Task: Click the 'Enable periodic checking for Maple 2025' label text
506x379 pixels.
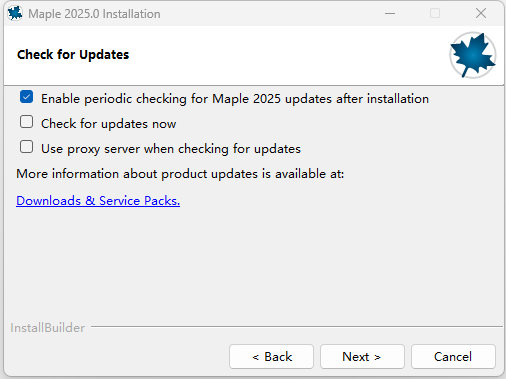Action: [235, 99]
